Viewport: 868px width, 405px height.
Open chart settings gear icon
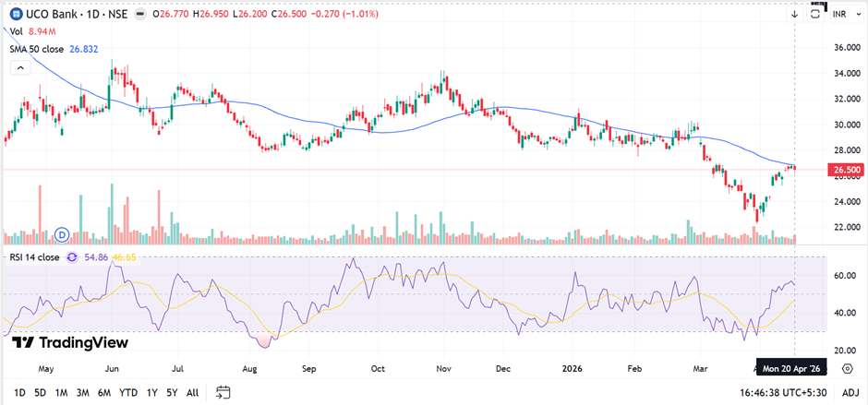(847, 368)
